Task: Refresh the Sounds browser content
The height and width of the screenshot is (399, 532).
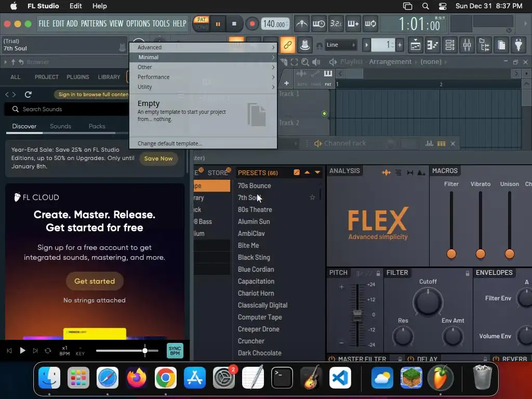Action: pyautogui.click(x=28, y=95)
